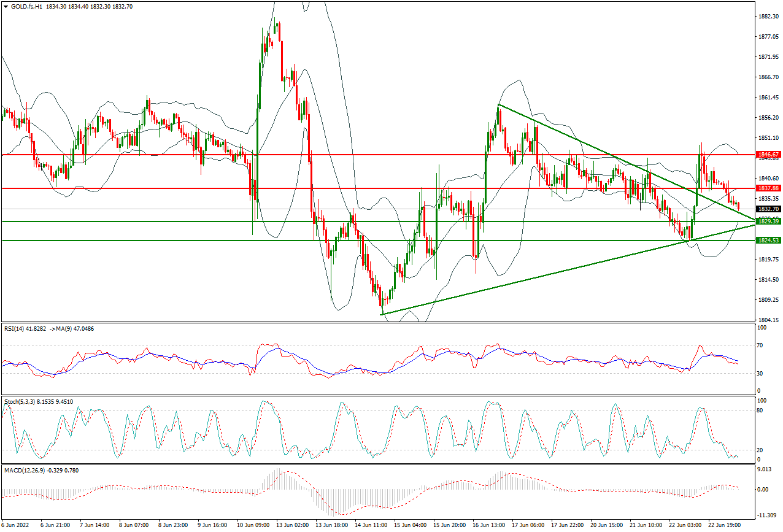Click the 9.013 value on MACD scale
Screen dimensions: 783x532
(766, 471)
